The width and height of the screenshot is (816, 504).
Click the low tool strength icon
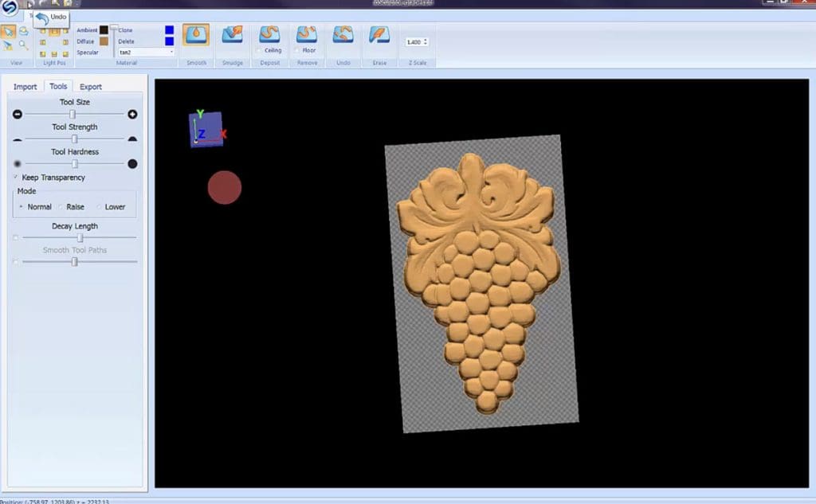pos(18,139)
